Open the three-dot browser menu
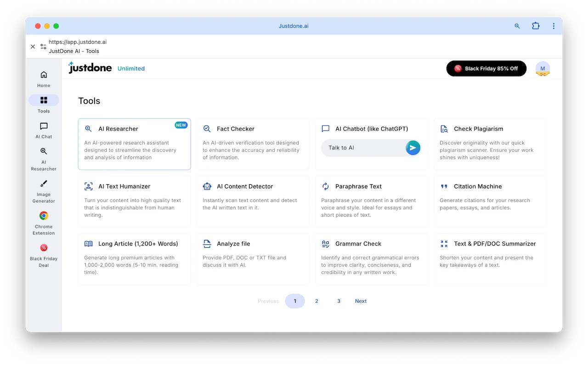 554,26
